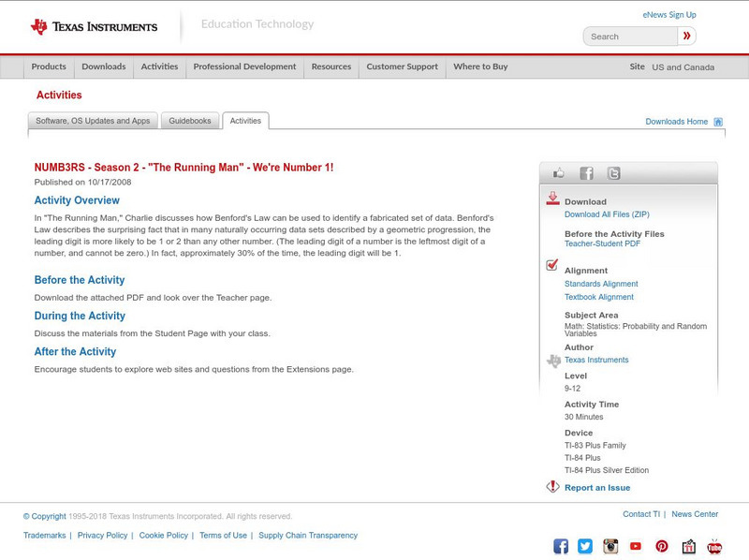749x560 pixels.
Task: Click the TI-83 Plus Family entry
Action: [x=595, y=446]
